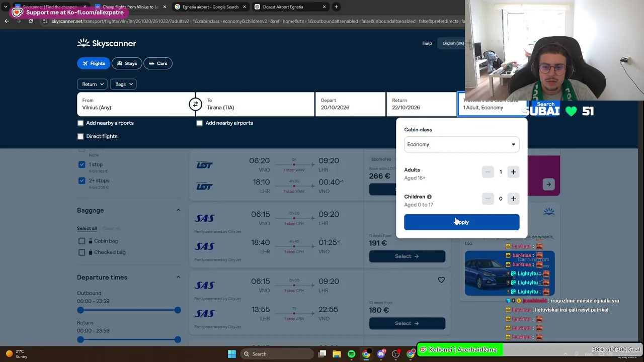Open Windows Start menu

click(x=232, y=354)
